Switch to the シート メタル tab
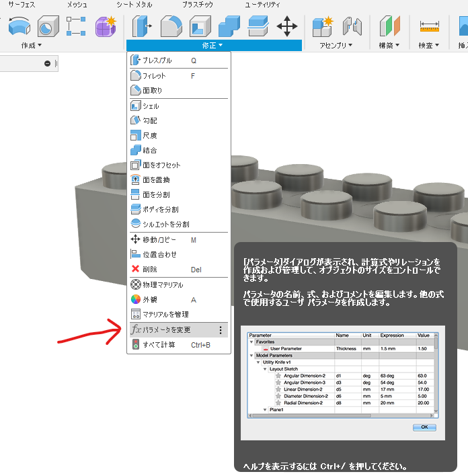Screen dimensions: 468x476 pos(134,5)
